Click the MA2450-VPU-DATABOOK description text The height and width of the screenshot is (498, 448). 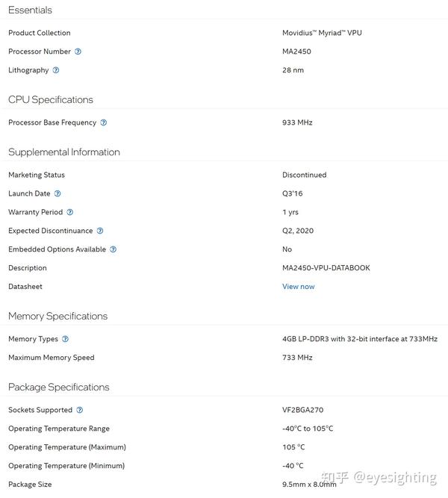tap(326, 268)
